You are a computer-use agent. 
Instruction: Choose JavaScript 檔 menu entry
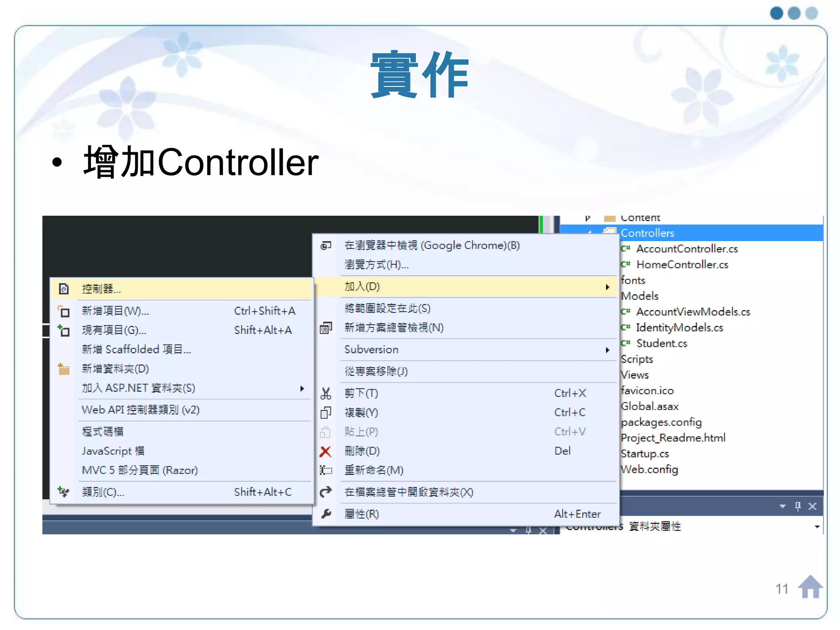(x=182, y=451)
